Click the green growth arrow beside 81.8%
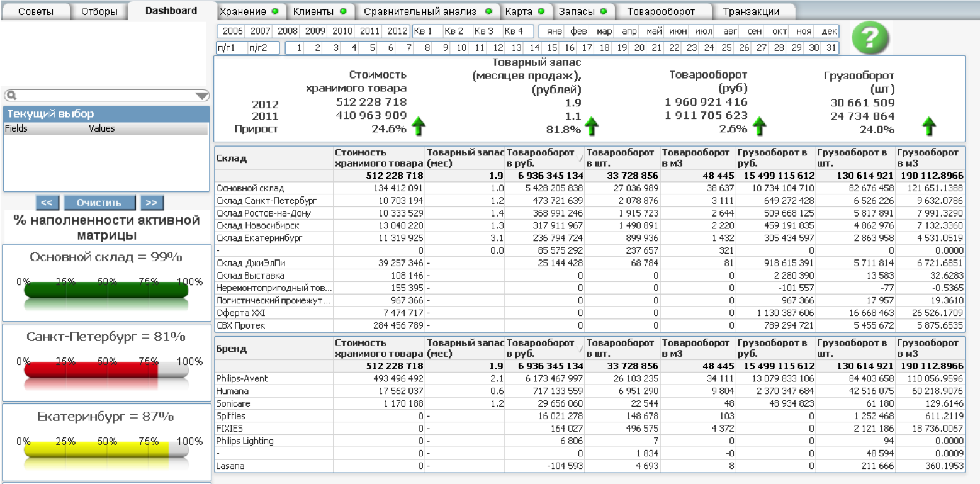 591,127
